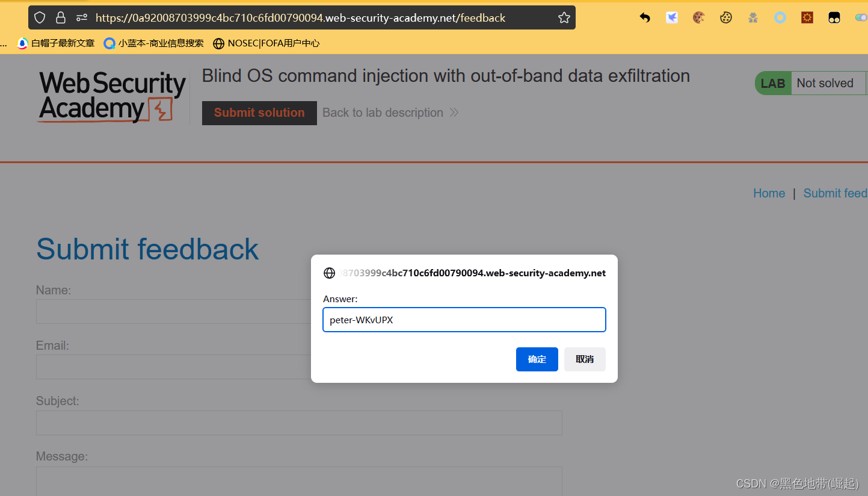Screen dimensions: 868x496
Task: Open the NOSEC|FOFA用户中心 bookmark
Action: (266, 43)
